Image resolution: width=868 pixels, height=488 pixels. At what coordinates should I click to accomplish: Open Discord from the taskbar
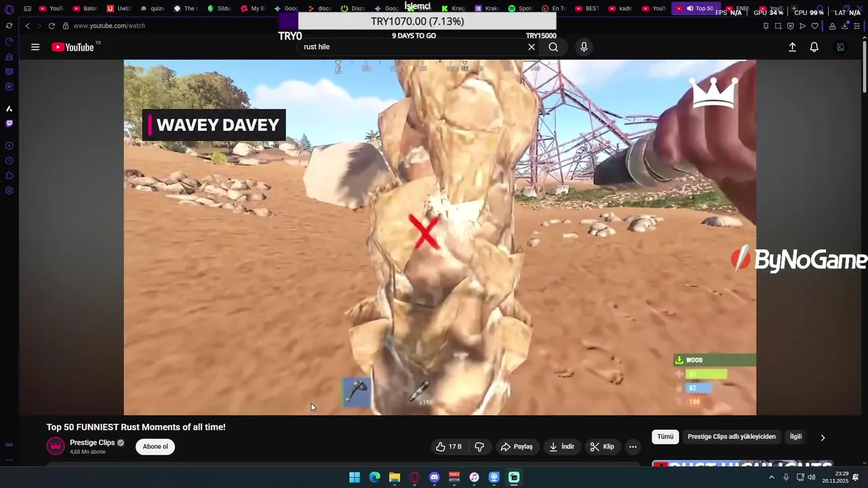click(x=435, y=477)
